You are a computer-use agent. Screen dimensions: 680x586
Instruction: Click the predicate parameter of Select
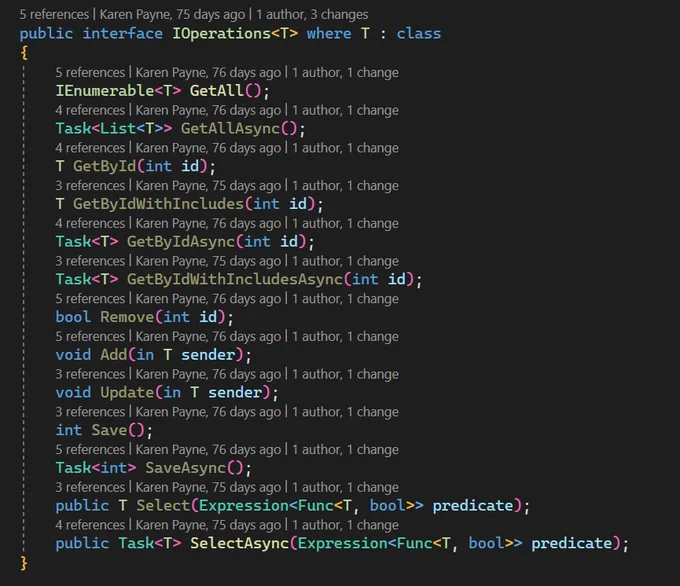pos(473,506)
